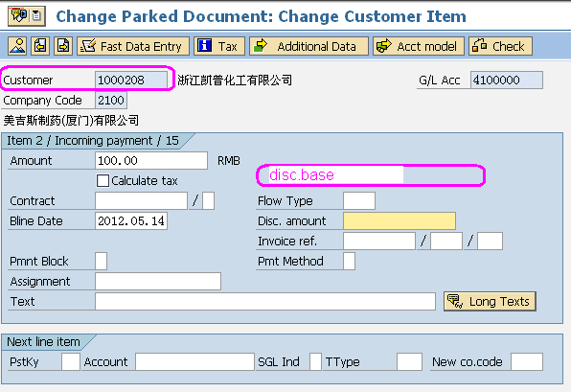Click the document overview mountain icon
Screen dimensions: 571x392
(17, 46)
